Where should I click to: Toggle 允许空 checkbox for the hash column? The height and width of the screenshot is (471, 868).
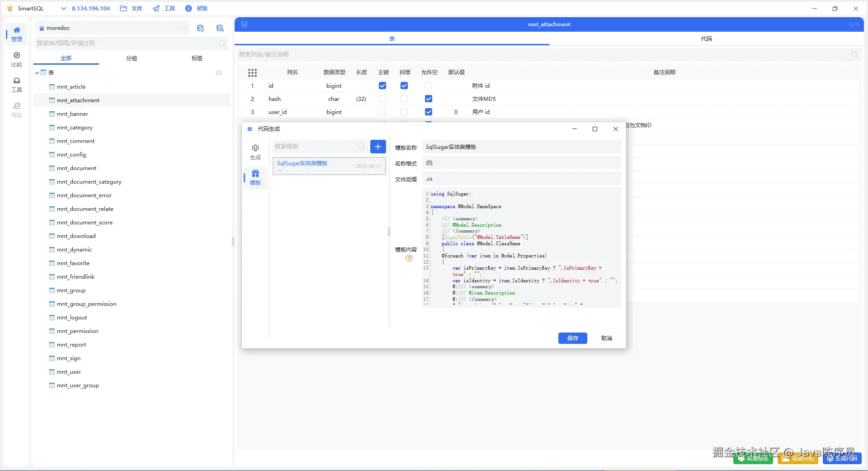pyautogui.click(x=429, y=99)
